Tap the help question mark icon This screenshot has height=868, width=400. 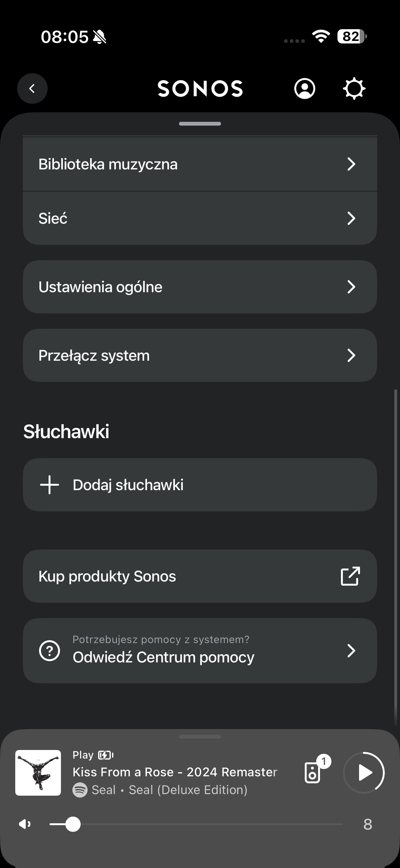point(50,651)
